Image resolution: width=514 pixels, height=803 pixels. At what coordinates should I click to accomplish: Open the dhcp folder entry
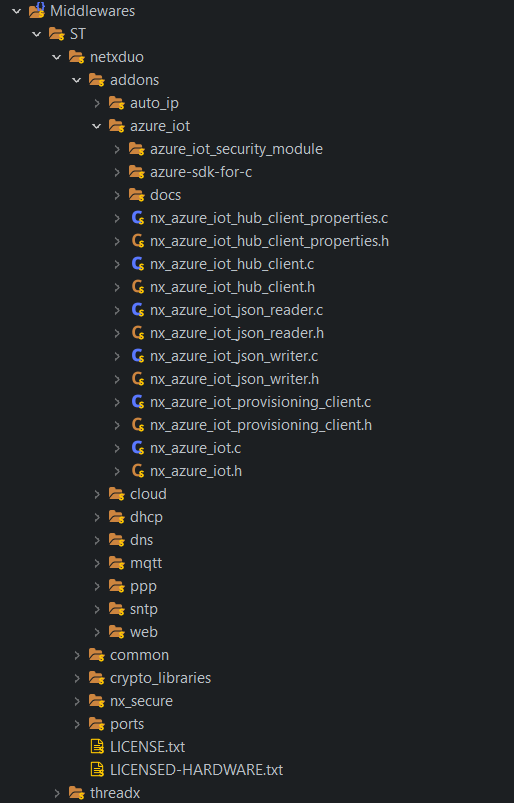pos(146,517)
